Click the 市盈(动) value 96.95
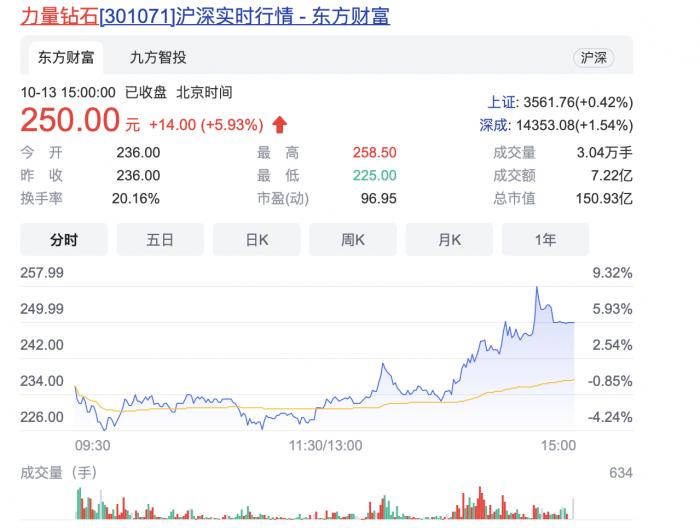 tap(379, 198)
